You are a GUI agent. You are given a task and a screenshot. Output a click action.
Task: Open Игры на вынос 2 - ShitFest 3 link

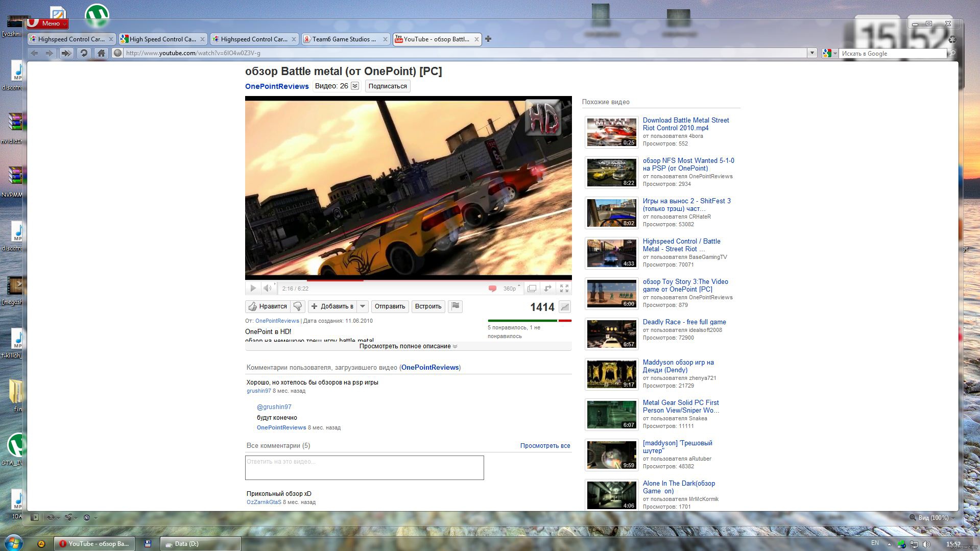pyautogui.click(x=686, y=205)
